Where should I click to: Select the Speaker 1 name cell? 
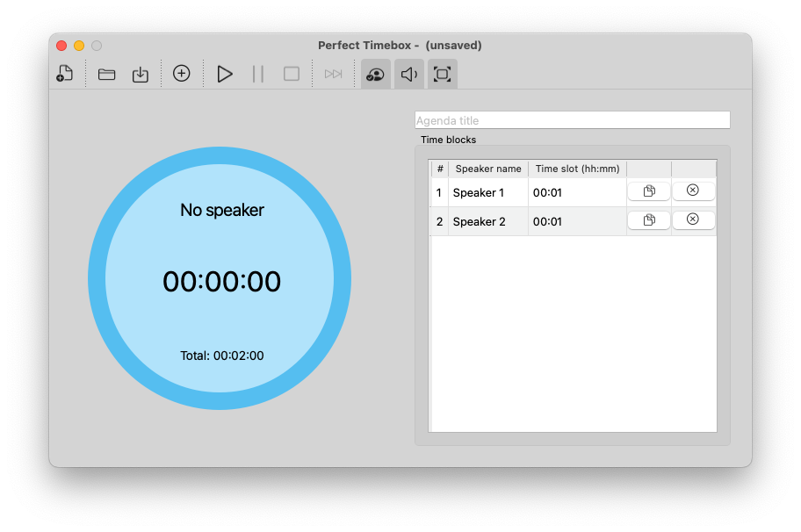(488, 192)
